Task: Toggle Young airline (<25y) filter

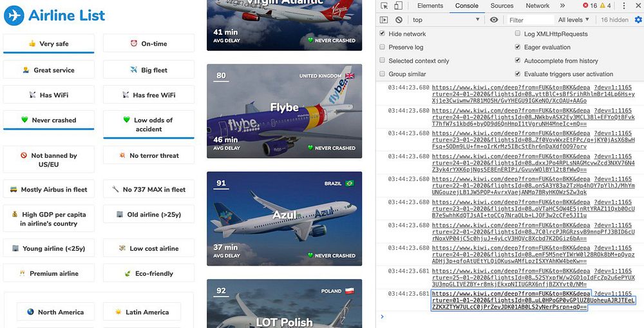Action: (48, 248)
